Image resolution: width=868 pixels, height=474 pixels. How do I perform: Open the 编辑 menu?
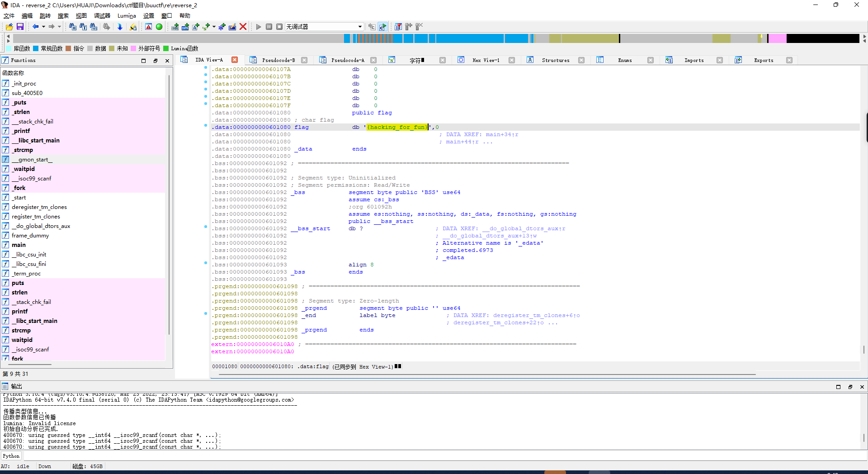coord(27,16)
